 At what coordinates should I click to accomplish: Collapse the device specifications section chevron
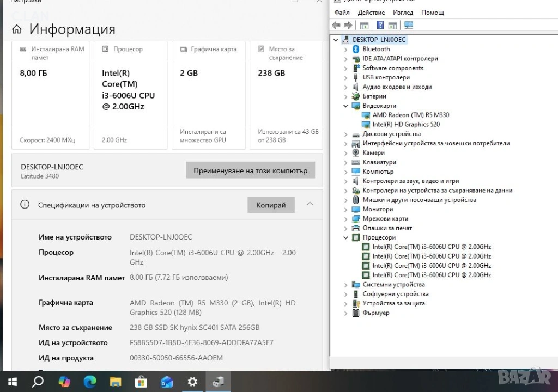310,204
